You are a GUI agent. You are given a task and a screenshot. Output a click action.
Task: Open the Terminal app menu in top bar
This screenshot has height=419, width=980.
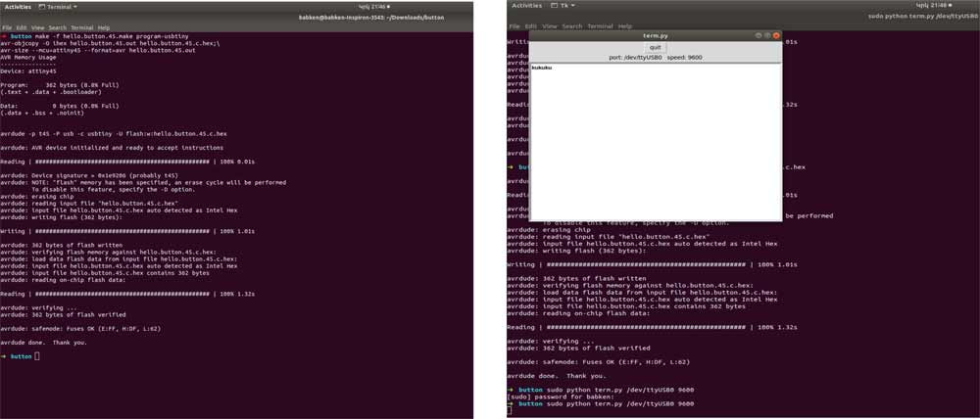58,6
